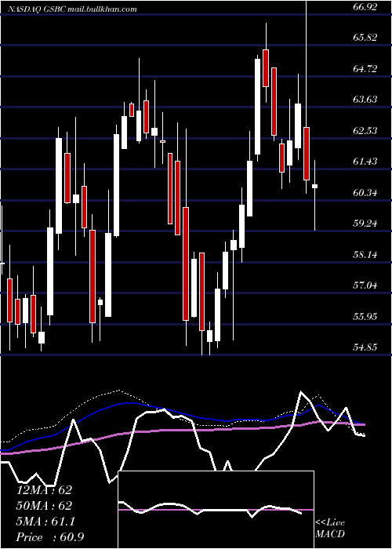Click the 5MA : 61.1 readout
This screenshot has height=549, width=392.
point(45,522)
